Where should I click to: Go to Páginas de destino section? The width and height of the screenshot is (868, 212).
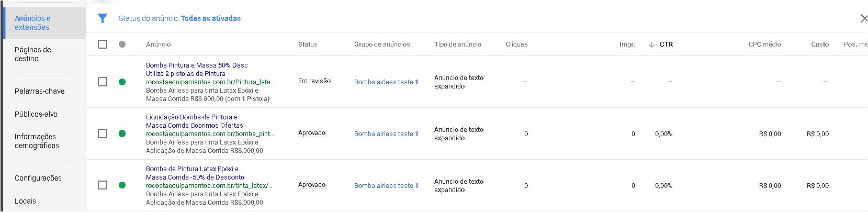[33, 54]
